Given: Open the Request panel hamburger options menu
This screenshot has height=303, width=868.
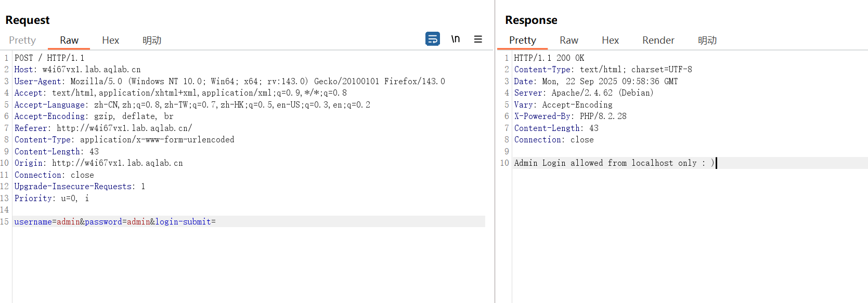Looking at the screenshot, I should coord(478,39).
